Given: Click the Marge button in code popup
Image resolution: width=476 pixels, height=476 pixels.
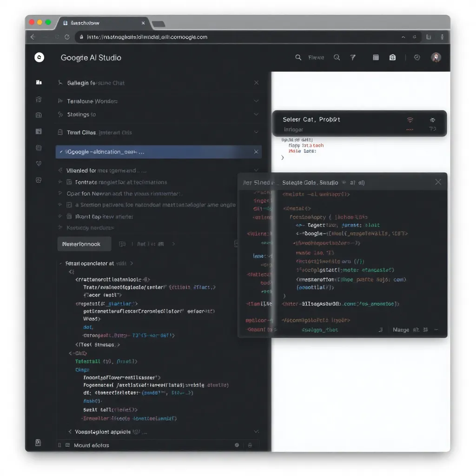Looking at the screenshot, I should tap(401, 330).
